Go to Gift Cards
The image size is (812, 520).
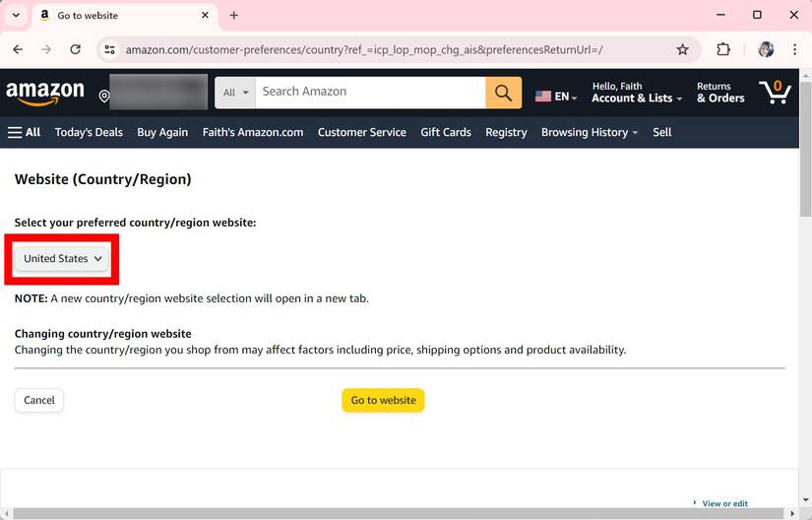446,133
